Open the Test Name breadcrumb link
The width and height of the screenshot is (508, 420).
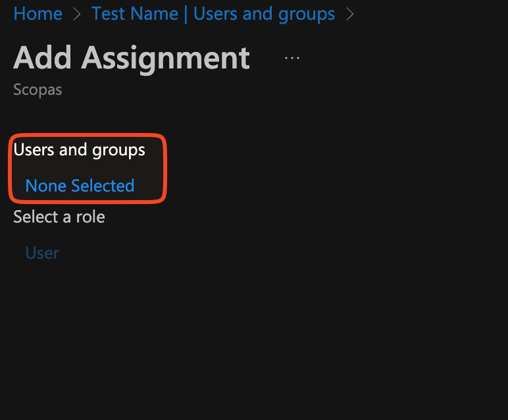coord(135,14)
